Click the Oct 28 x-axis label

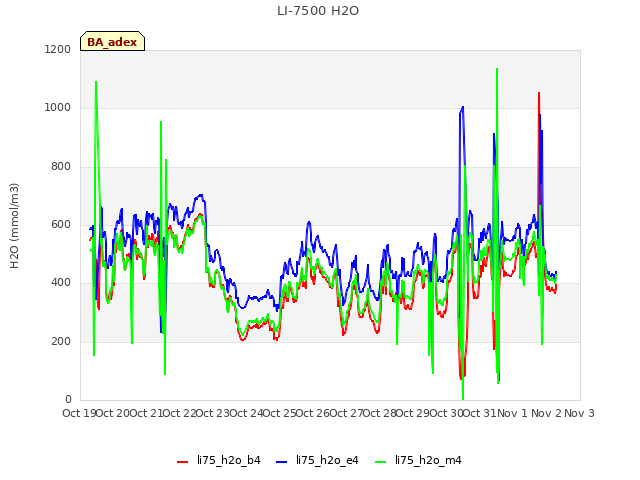tap(379, 413)
